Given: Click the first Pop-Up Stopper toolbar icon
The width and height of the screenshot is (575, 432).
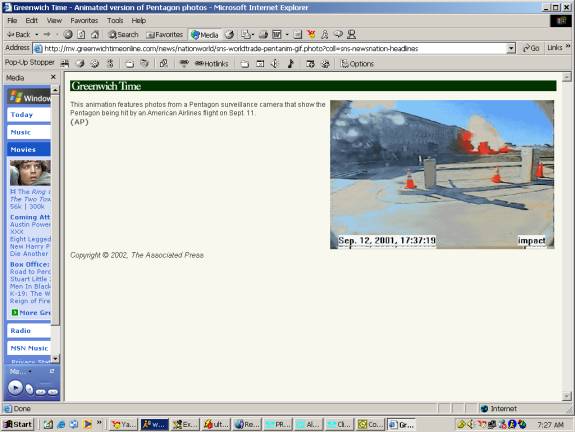Looking at the screenshot, I should pyautogui.click(x=65, y=64).
